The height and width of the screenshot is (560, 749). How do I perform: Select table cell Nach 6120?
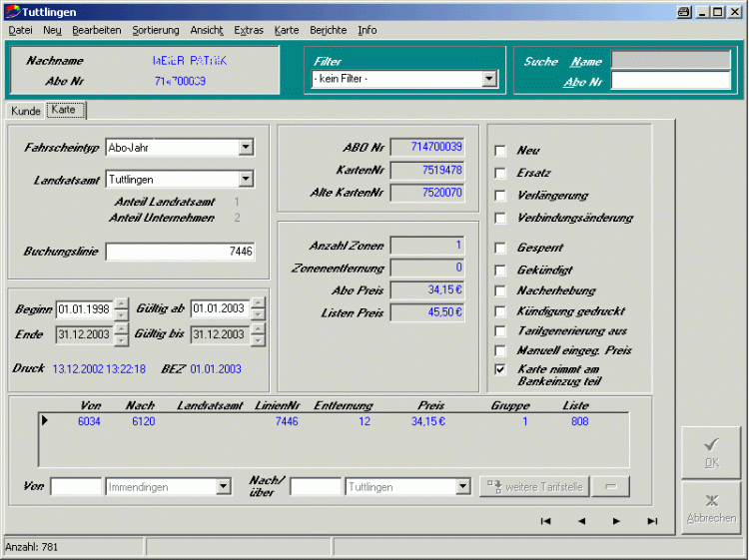pyautogui.click(x=144, y=421)
